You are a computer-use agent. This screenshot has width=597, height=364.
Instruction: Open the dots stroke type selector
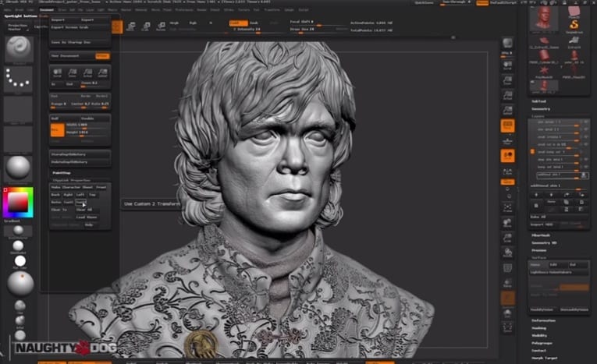coord(18,79)
